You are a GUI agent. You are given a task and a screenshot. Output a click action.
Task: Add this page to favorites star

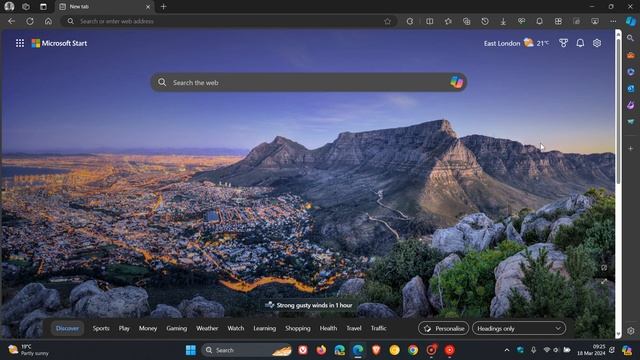click(387, 21)
